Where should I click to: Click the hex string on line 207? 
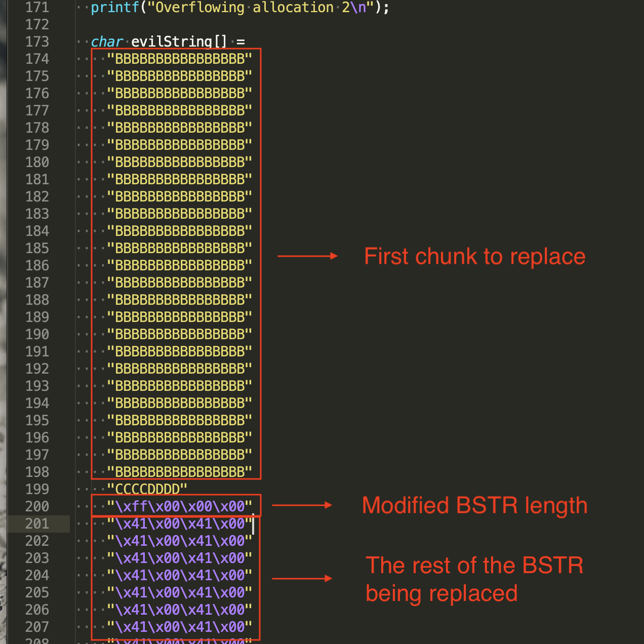click(x=179, y=627)
